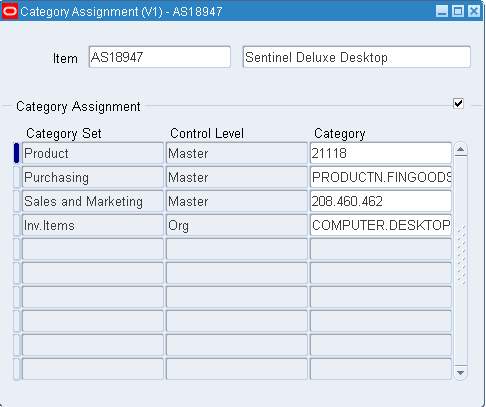This screenshot has height=407, width=486.
Task: Click the scrollbar up arrow
Action: coord(461,150)
